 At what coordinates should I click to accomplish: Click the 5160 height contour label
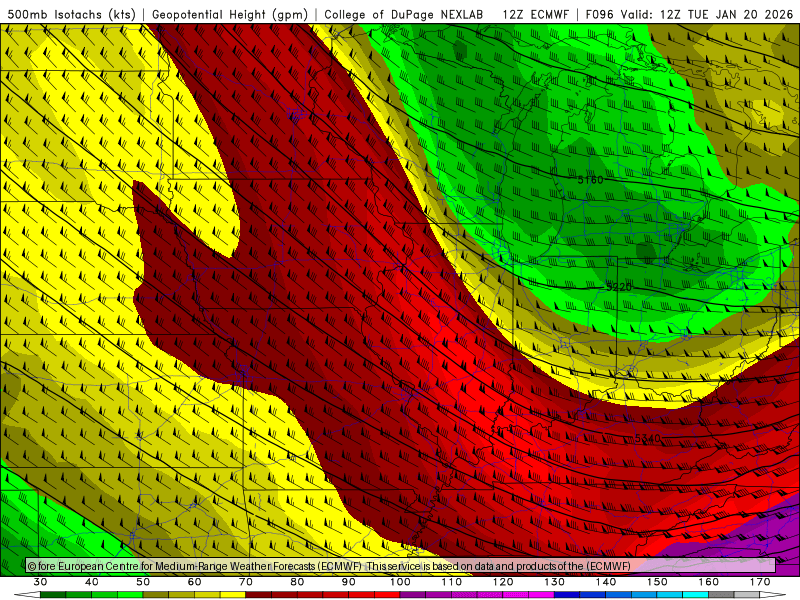(x=590, y=180)
